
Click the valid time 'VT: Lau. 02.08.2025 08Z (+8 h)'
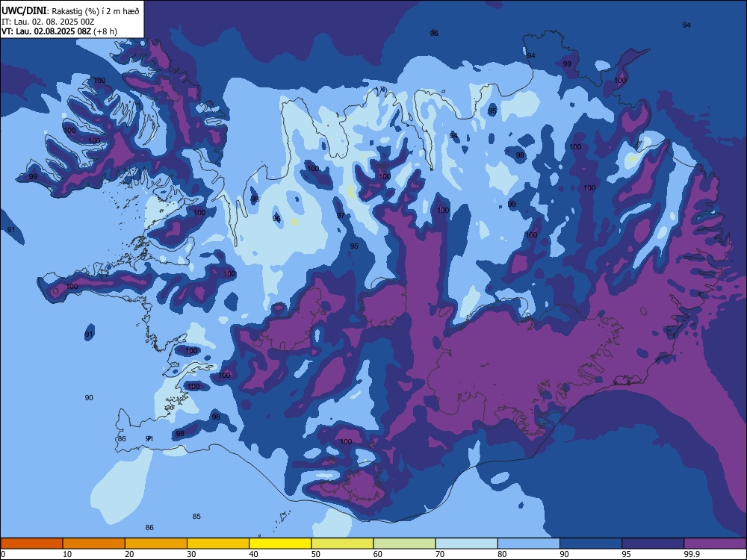[59, 31]
